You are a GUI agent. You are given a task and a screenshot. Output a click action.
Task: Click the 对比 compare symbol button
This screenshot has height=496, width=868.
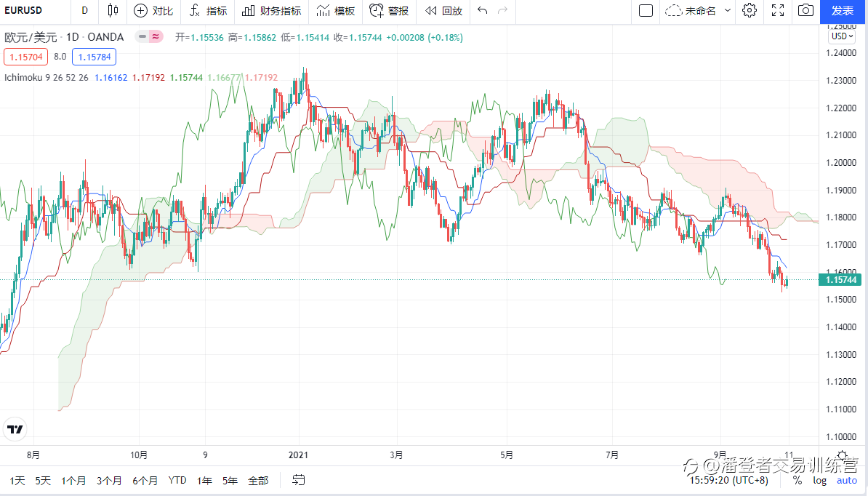(x=153, y=11)
